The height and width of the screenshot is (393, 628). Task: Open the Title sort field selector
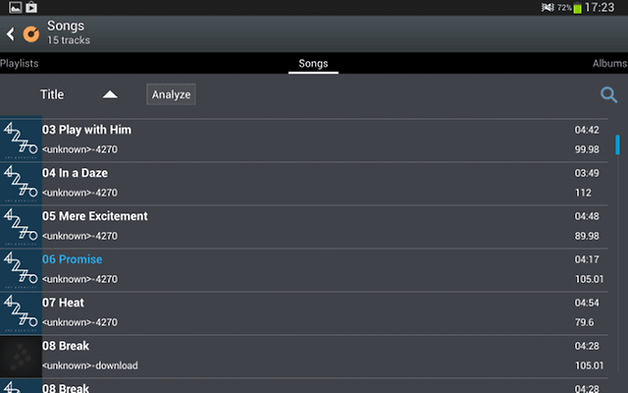[x=52, y=95]
